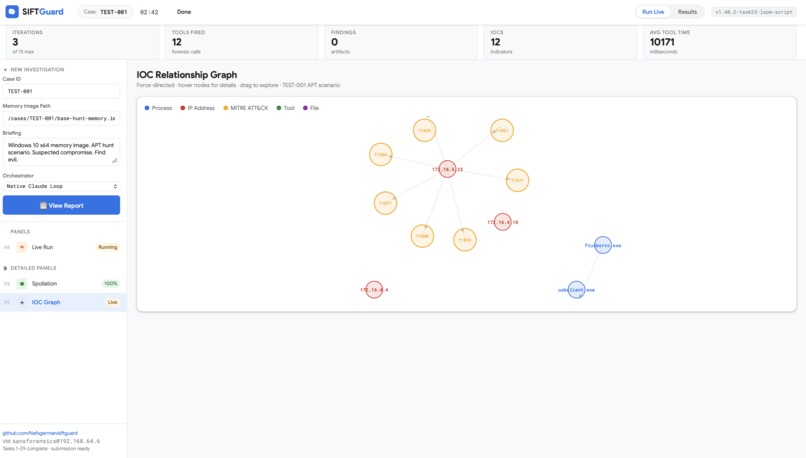Select the 172.16.4.4 IP node

[x=374, y=290]
